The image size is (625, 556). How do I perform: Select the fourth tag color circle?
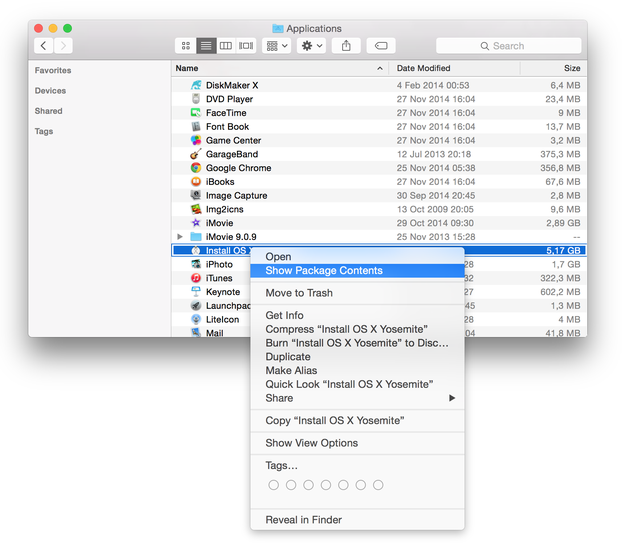click(326, 485)
